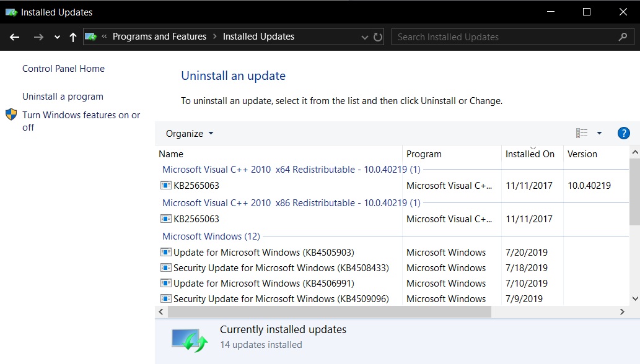Click the update icon beside KB2565063
Viewport: 640px width, 364px height.
(165, 184)
